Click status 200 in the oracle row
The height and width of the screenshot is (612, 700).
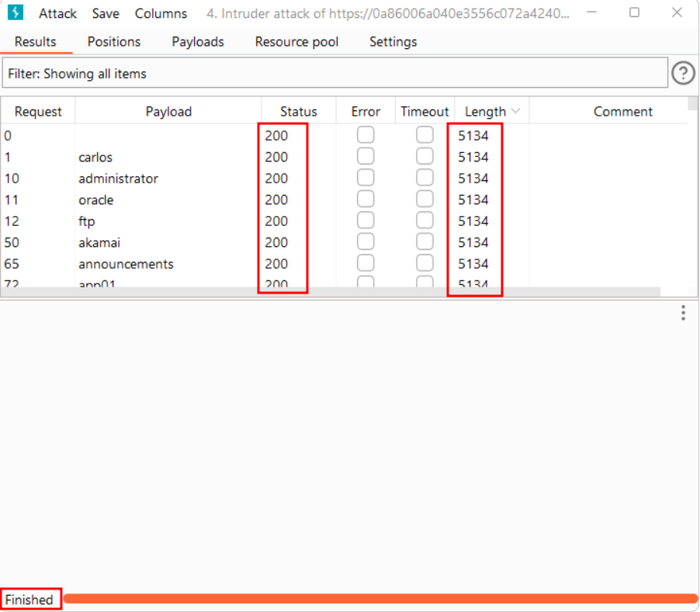click(x=276, y=200)
